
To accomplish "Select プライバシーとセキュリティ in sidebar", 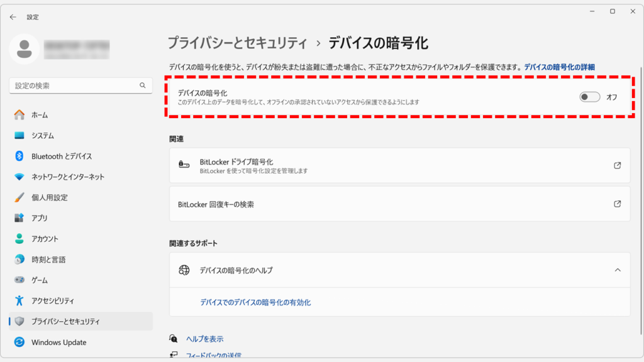I will pyautogui.click(x=80, y=321).
